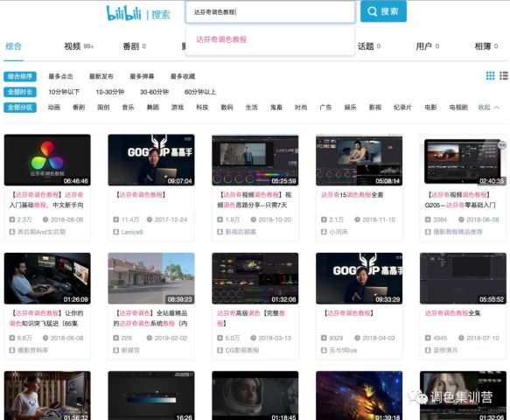The image size is (510, 420).
Task: Click the bilibili logo icon
Action: [x=123, y=13]
